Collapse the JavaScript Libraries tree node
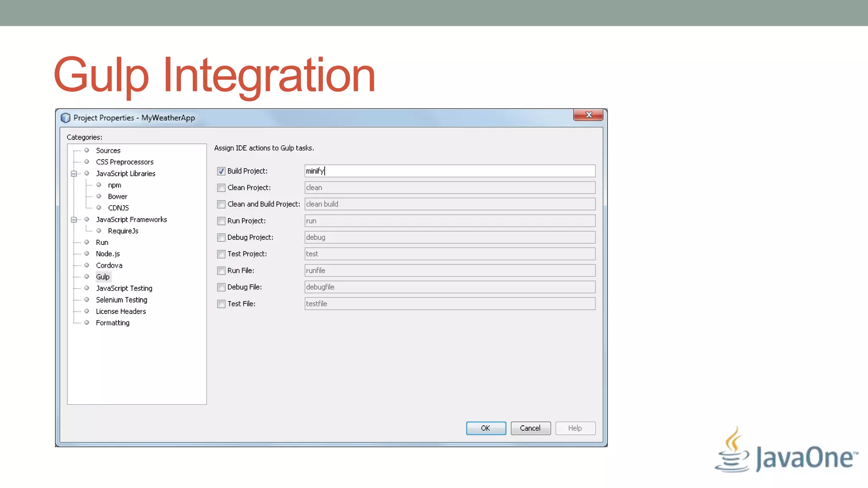 click(x=74, y=174)
